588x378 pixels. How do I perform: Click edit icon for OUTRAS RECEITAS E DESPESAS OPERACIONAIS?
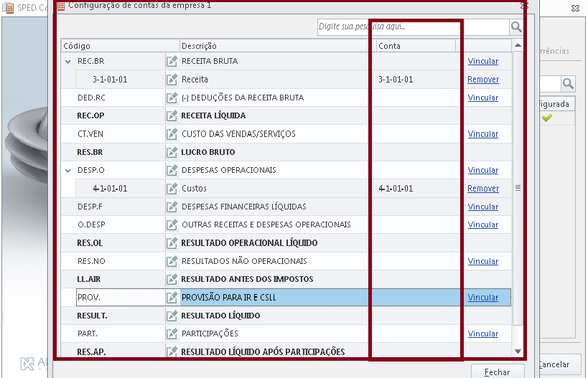coord(172,225)
